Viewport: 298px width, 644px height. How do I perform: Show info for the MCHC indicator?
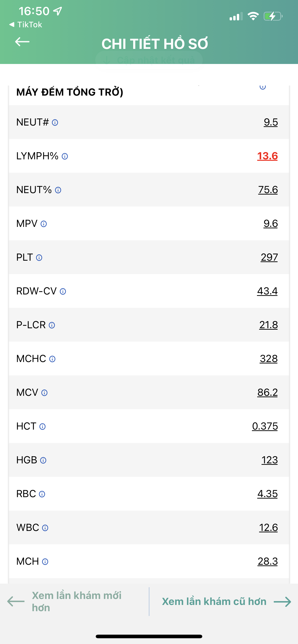click(x=52, y=359)
